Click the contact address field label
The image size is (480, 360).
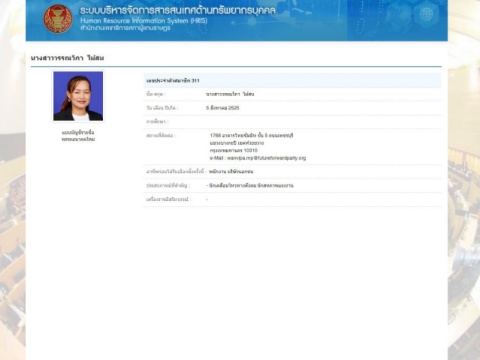pos(160,135)
